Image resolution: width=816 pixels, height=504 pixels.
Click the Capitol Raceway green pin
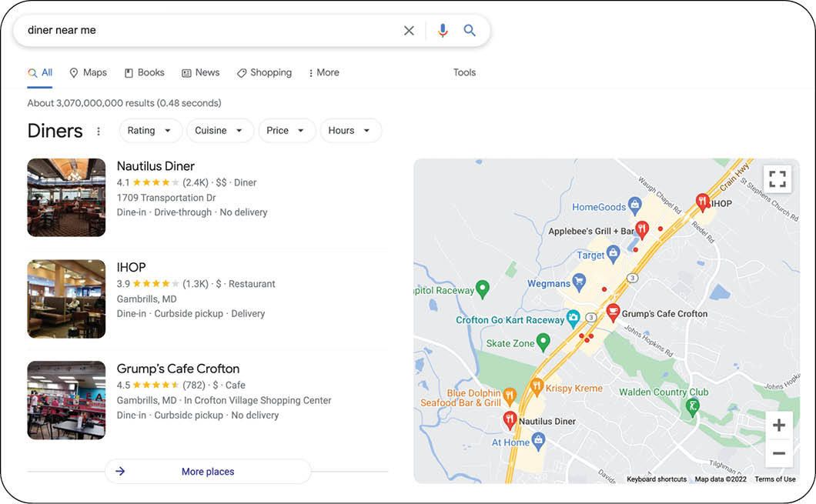click(x=483, y=289)
